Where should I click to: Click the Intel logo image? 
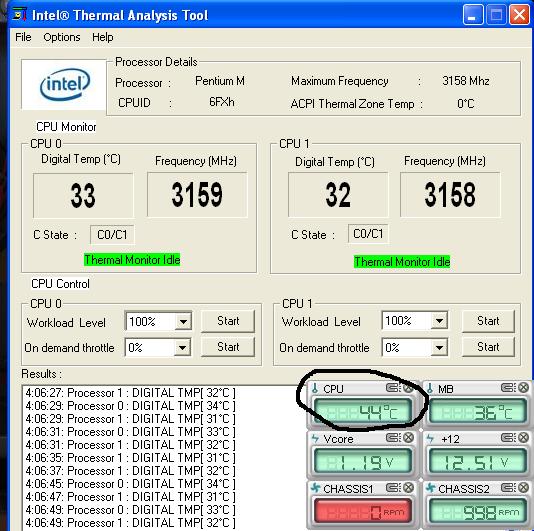coord(64,84)
